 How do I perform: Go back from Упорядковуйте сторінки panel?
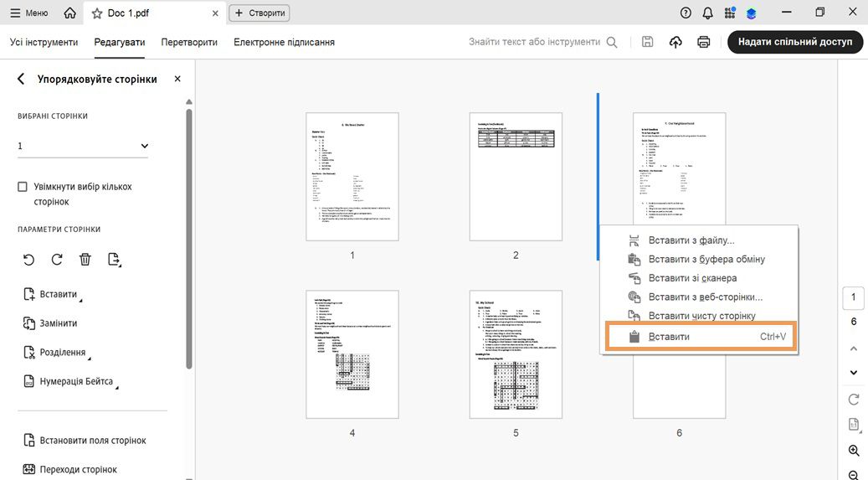tap(21, 80)
